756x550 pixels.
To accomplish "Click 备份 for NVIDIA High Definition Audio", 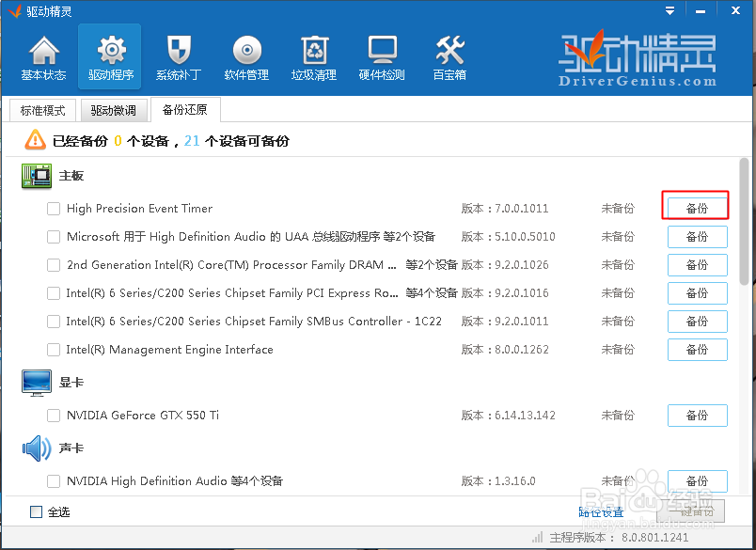I will [x=697, y=481].
